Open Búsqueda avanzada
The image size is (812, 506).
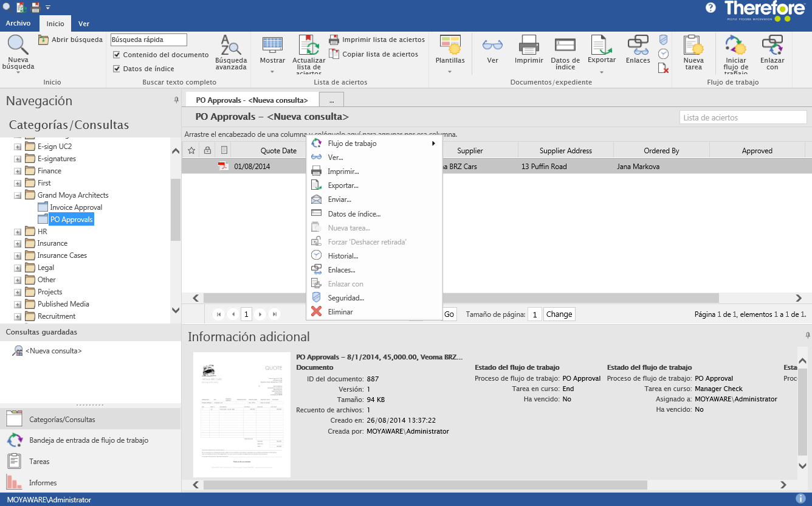231,52
